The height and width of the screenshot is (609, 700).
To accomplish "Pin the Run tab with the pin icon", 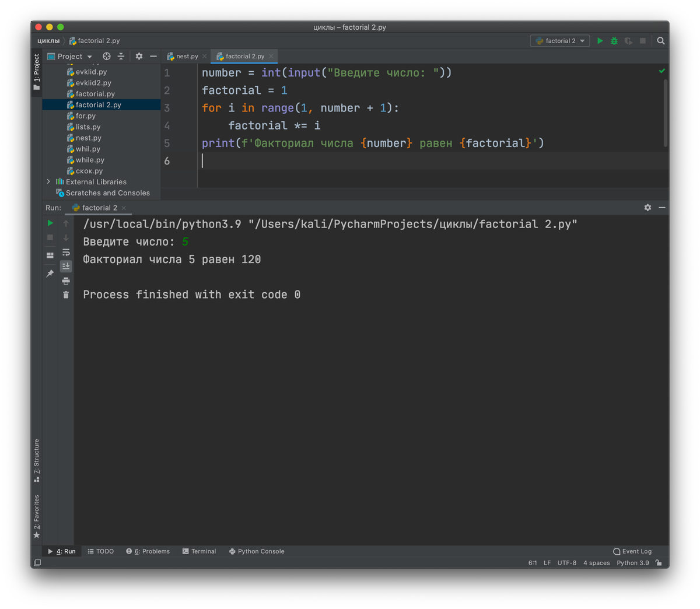I will coord(50,273).
